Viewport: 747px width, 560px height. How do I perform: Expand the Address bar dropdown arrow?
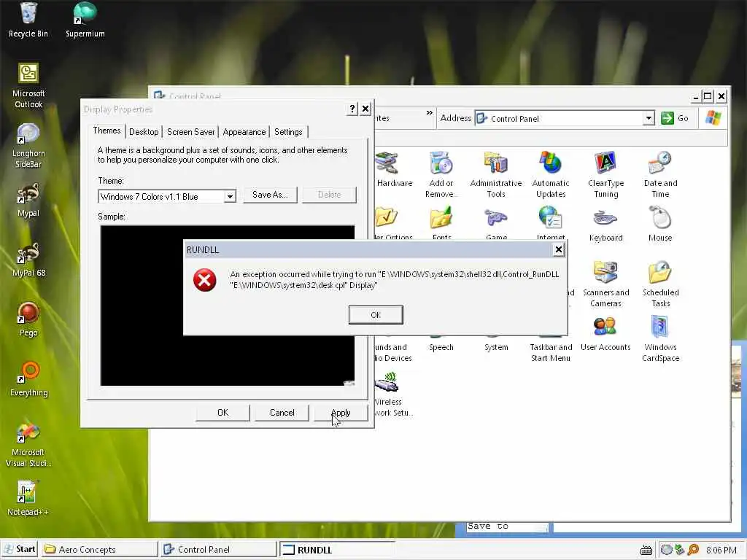coord(648,118)
